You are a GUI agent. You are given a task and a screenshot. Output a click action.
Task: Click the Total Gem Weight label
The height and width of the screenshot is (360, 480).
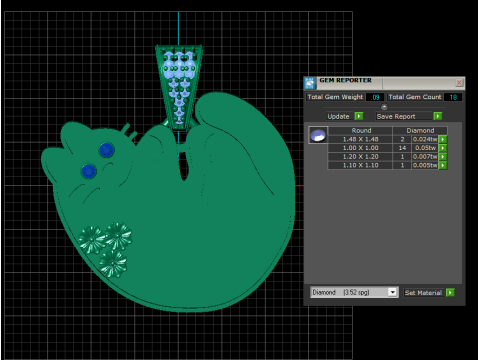click(x=335, y=97)
